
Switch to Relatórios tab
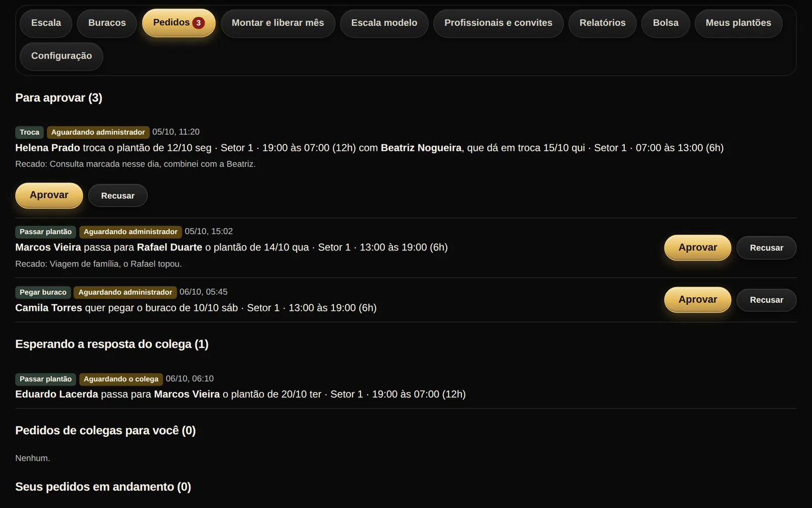602,23
